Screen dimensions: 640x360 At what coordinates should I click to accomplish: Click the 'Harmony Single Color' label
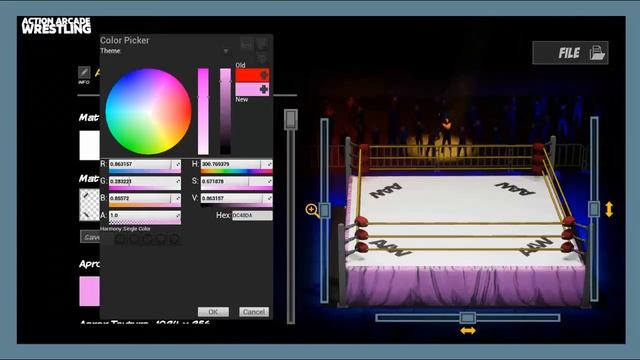coord(125,229)
